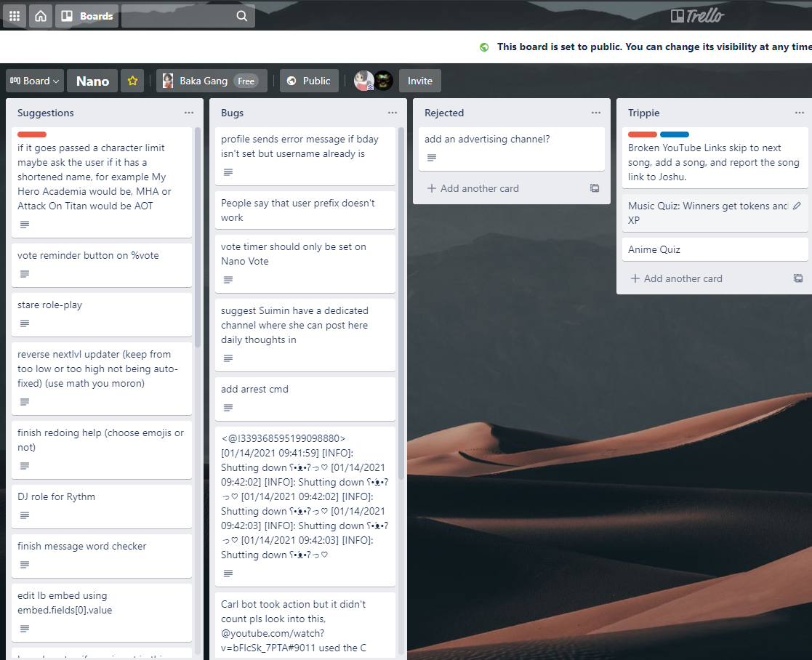Screen dimensions: 812x660
Task: Open the Bugs list actions menu
Action: tap(392, 112)
